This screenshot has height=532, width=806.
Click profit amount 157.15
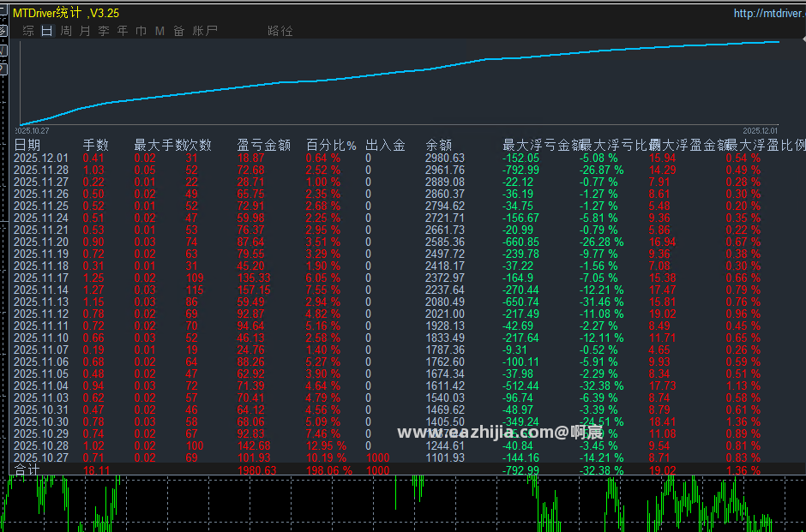[254, 290]
